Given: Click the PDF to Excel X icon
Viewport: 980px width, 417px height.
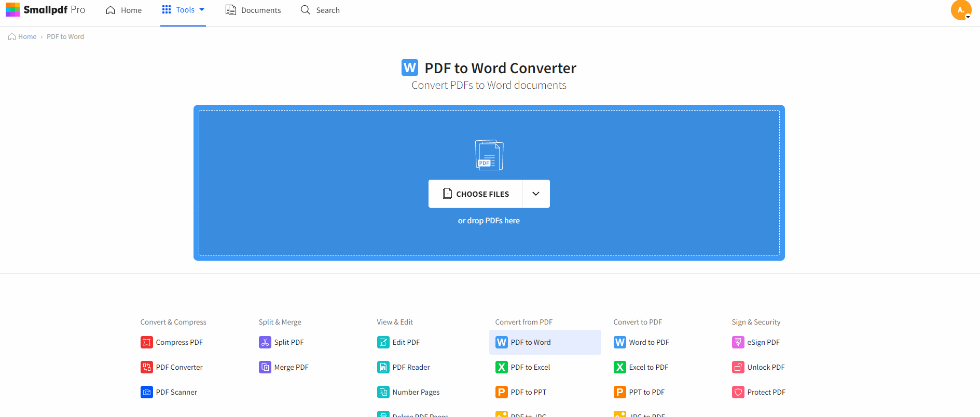Looking at the screenshot, I should pos(502,367).
